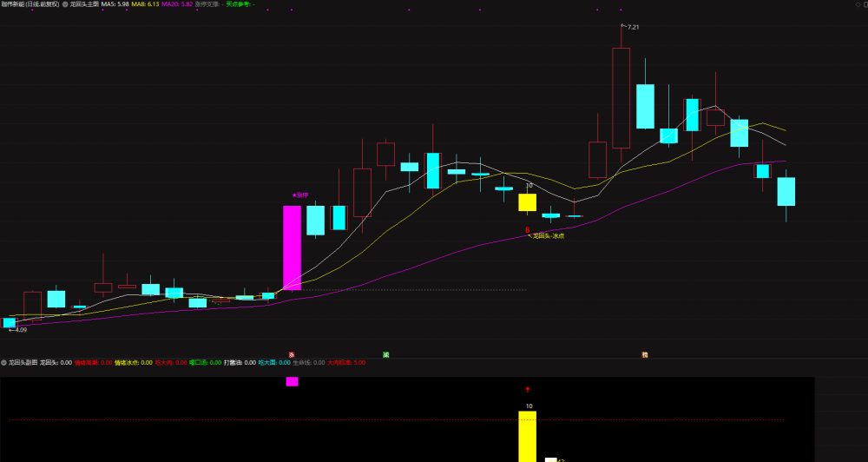Click the magenta square in sub-chart
Image resolution: width=868 pixels, height=462 pixels.
pos(292,382)
